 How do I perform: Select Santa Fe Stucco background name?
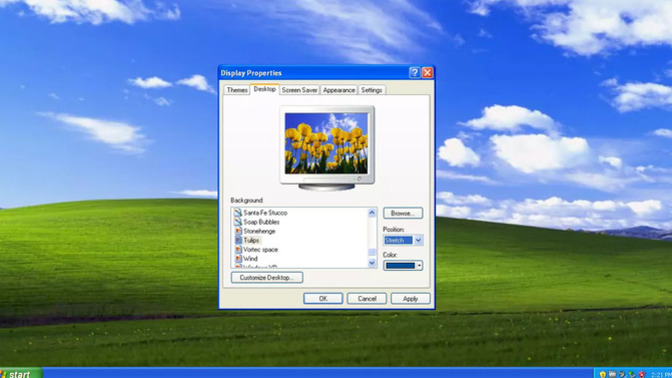click(x=265, y=213)
